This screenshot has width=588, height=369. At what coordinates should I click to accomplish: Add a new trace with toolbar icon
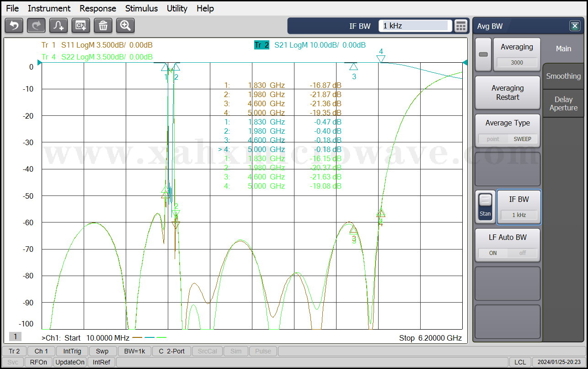pyautogui.click(x=59, y=26)
